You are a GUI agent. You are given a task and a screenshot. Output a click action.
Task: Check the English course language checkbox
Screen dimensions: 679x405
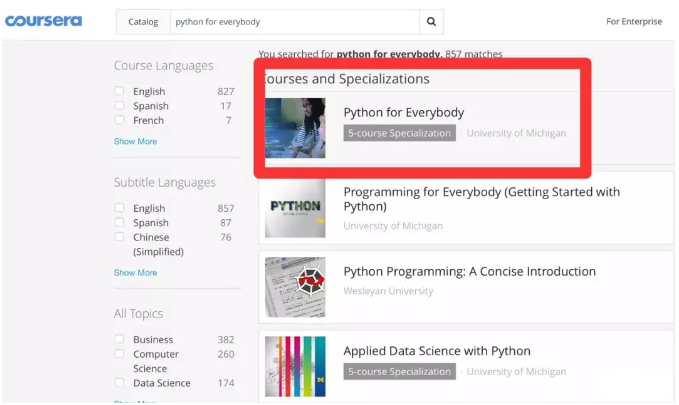coord(120,92)
